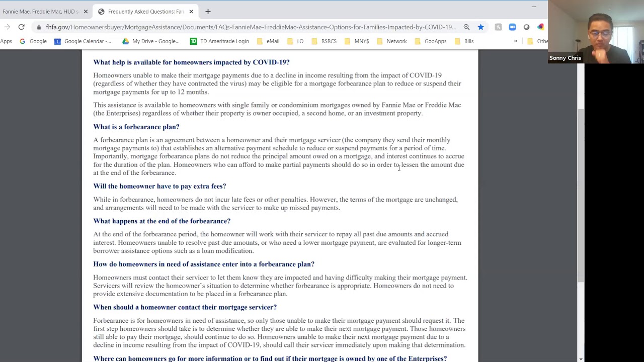Click heading 'When should a homeowner contact their mortgage servicer?'
This screenshot has height=362, width=644.
coord(185,307)
